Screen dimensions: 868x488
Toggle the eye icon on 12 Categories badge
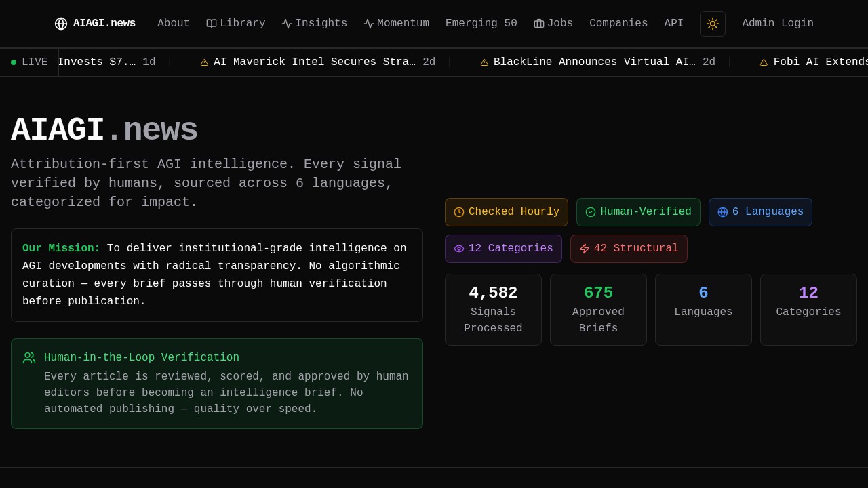pyautogui.click(x=459, y=249)
